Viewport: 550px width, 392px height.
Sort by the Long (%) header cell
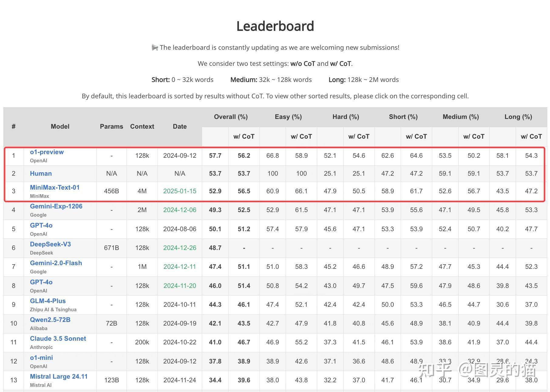518,117
